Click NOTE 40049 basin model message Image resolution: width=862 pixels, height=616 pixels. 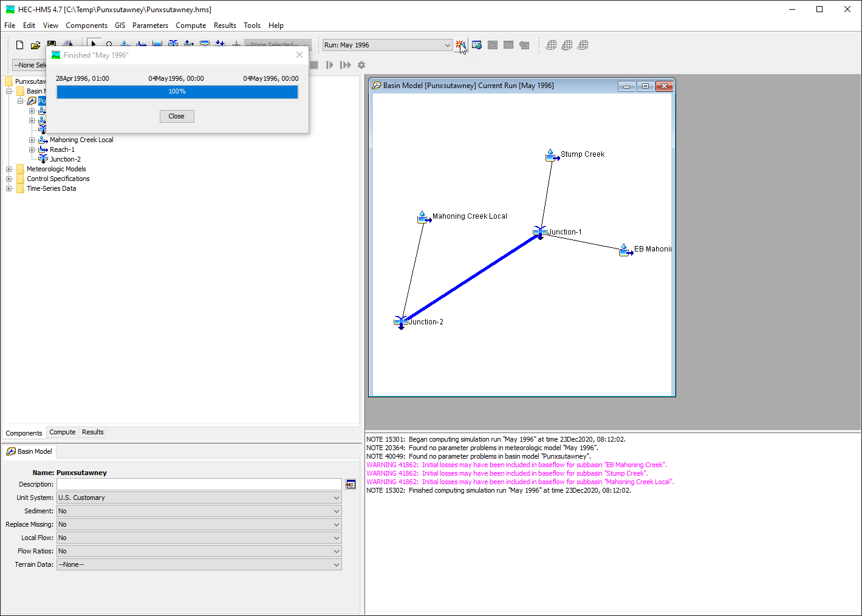click(478, 456)
